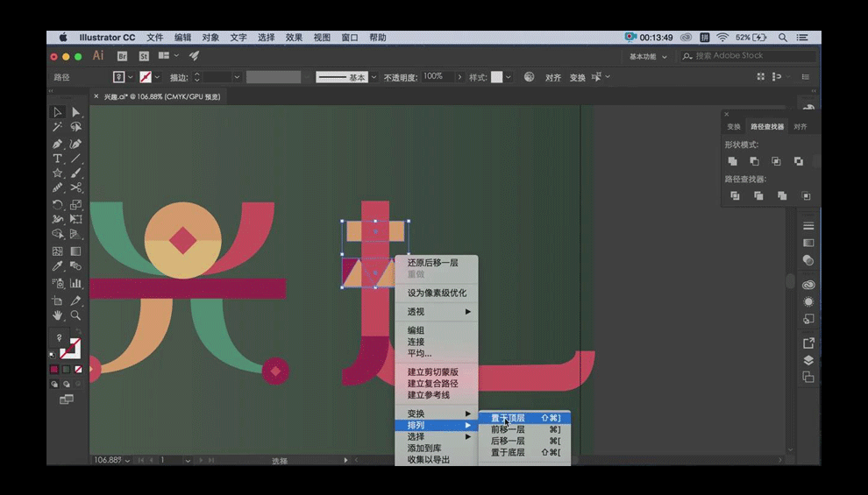
Task: Click the 样式 style swatch
Action: 497,77
